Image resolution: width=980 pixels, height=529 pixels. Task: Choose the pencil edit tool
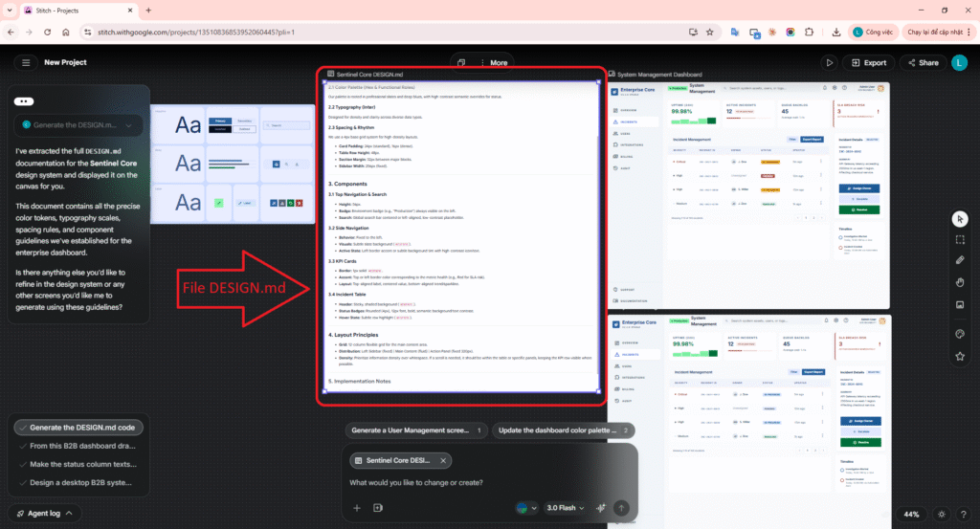960,260
